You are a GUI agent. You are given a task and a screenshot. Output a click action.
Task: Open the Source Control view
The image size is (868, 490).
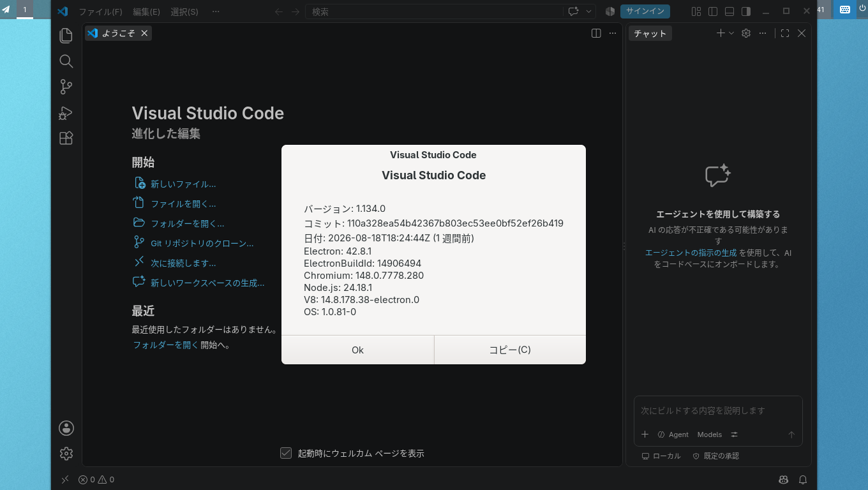click(x=66, y=87)
